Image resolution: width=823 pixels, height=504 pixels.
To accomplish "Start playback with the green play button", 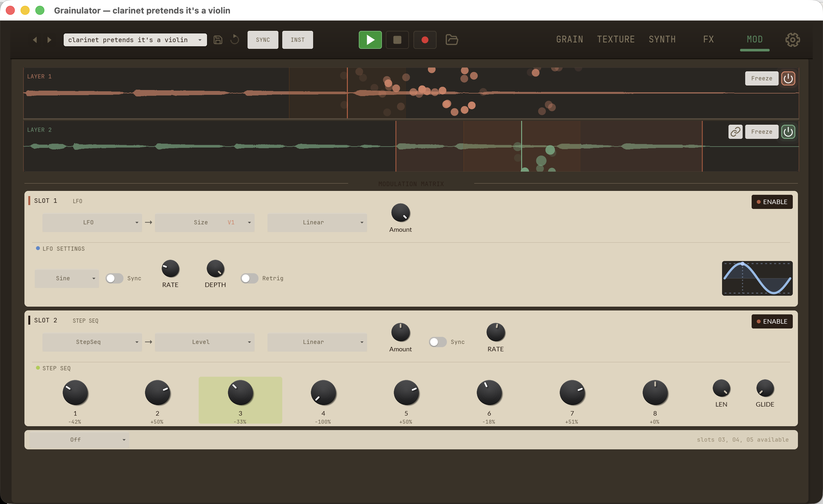I will (x=370, y=40).
